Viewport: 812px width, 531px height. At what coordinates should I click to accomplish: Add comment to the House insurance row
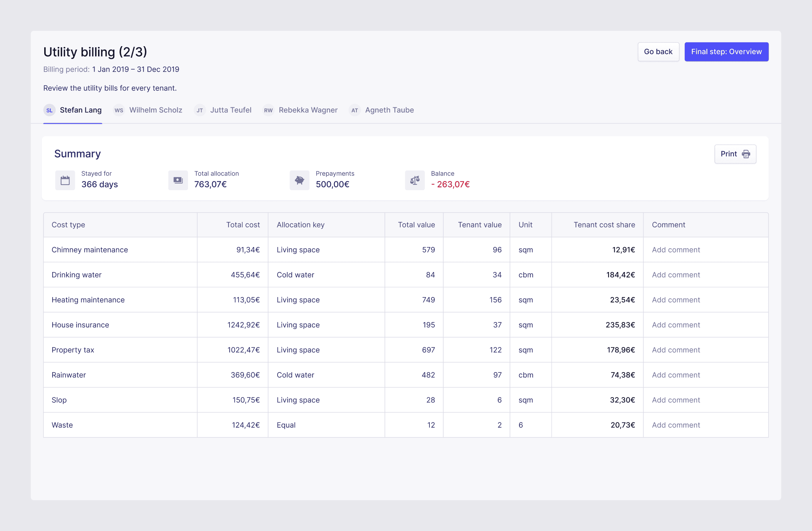click(x=676, y=325)
